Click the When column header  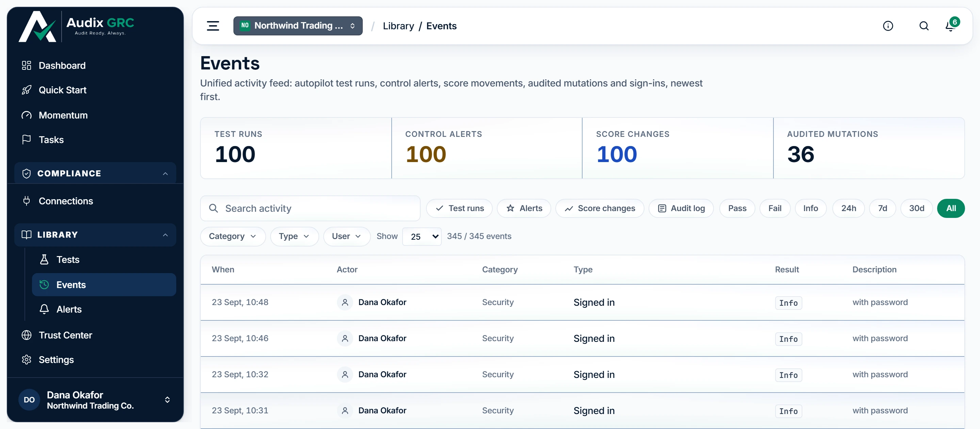tap(223, 270)
